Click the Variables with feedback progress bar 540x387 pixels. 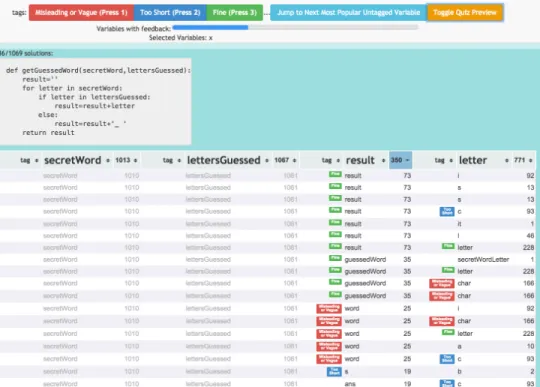point(295,27)
